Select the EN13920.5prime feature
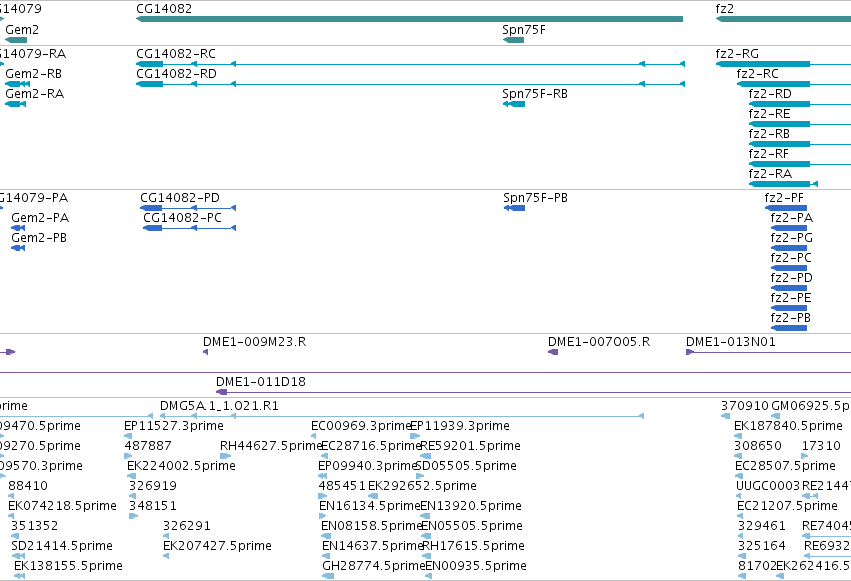Screen dimensions: 851x581 pos(425,516)
